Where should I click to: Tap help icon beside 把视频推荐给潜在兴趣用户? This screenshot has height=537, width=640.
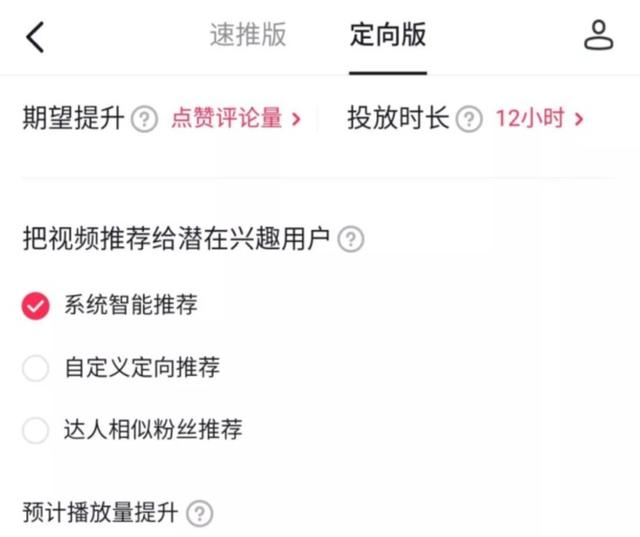(x=351, y=240)
